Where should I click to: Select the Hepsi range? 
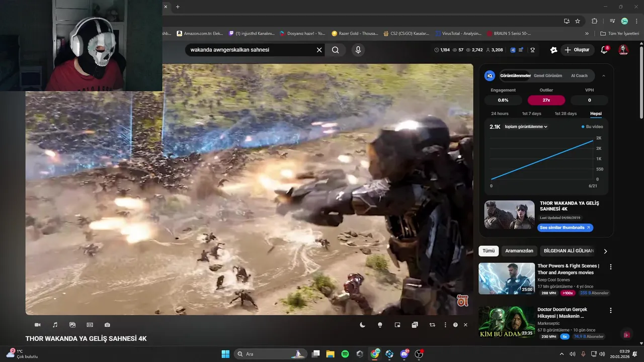tap(596, 114)
